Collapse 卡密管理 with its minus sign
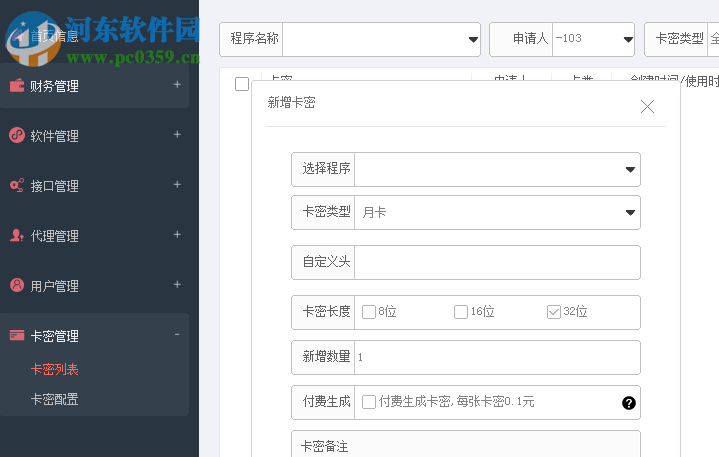This screenshot has height=457, width=719. click(x=177, y=335)
